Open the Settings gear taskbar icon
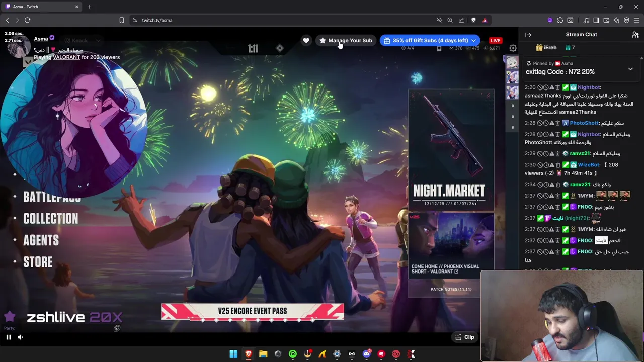Viewport: 644px width, 362px height. click(337, 354)
